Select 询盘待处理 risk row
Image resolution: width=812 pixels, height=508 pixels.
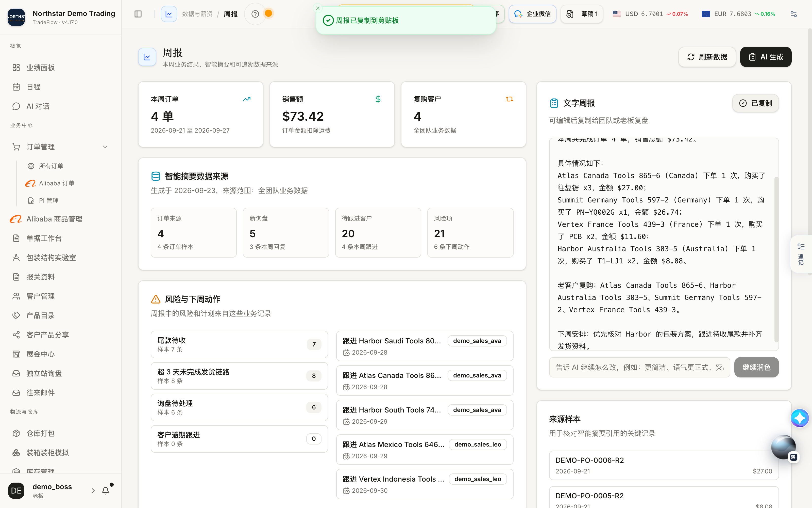pos(239,407)
